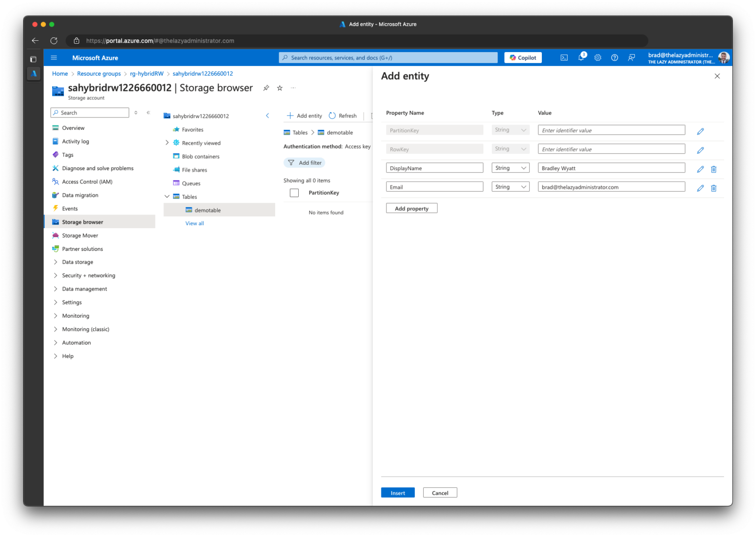Click the Add property button
Screen dimensions: 756x537
411,209
